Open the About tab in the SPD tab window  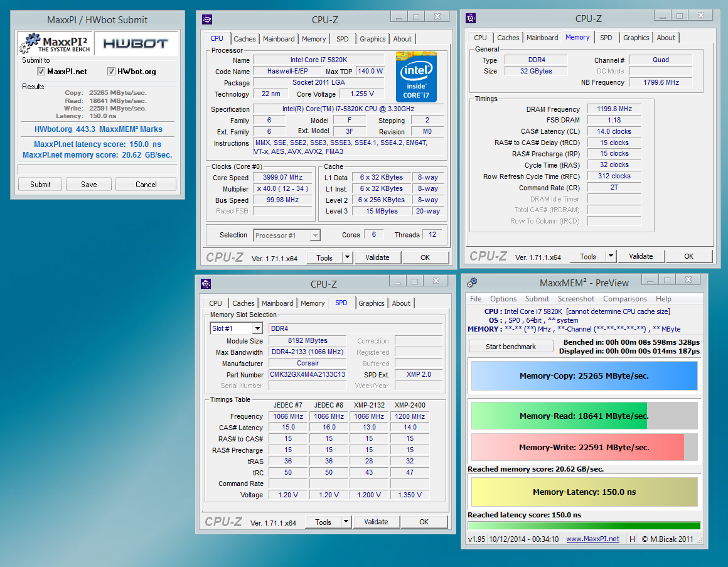click(401, 303)
